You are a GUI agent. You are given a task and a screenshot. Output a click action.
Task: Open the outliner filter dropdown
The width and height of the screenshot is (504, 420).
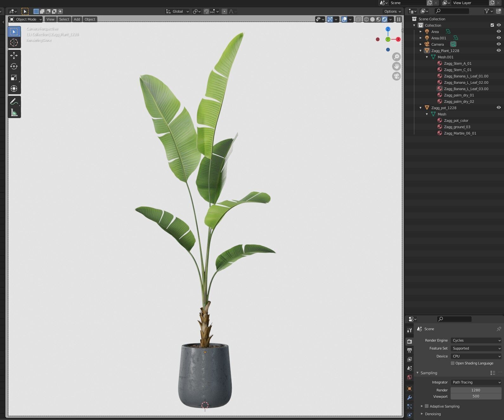[489, 11]
